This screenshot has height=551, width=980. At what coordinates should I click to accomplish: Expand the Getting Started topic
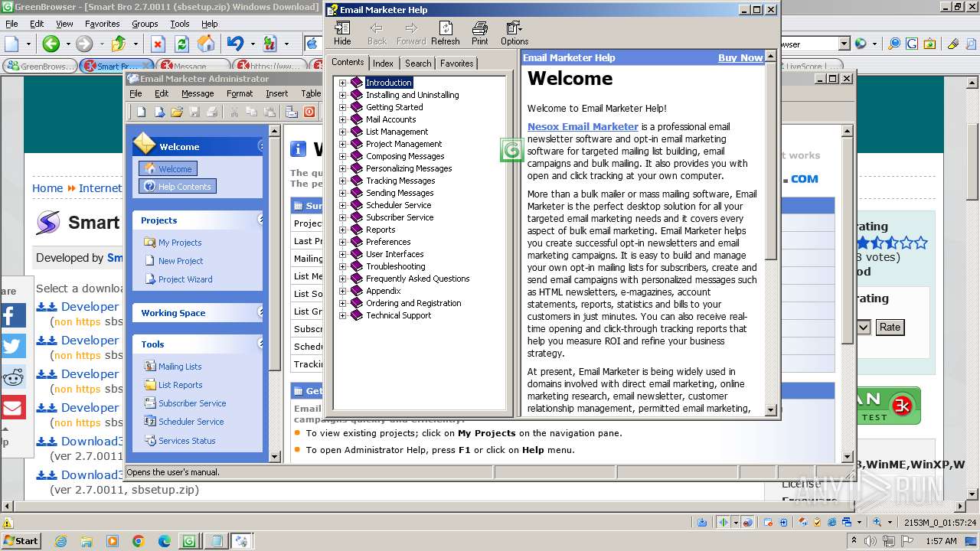click(343, 107)
